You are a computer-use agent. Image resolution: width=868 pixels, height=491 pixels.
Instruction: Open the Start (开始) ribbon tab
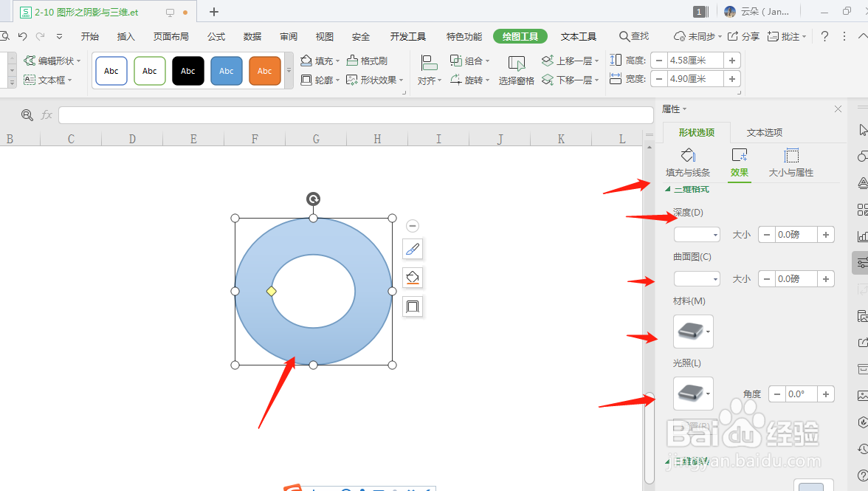(90, 36)
